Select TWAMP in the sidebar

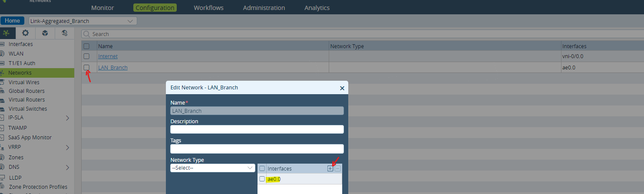click(18, 128)
